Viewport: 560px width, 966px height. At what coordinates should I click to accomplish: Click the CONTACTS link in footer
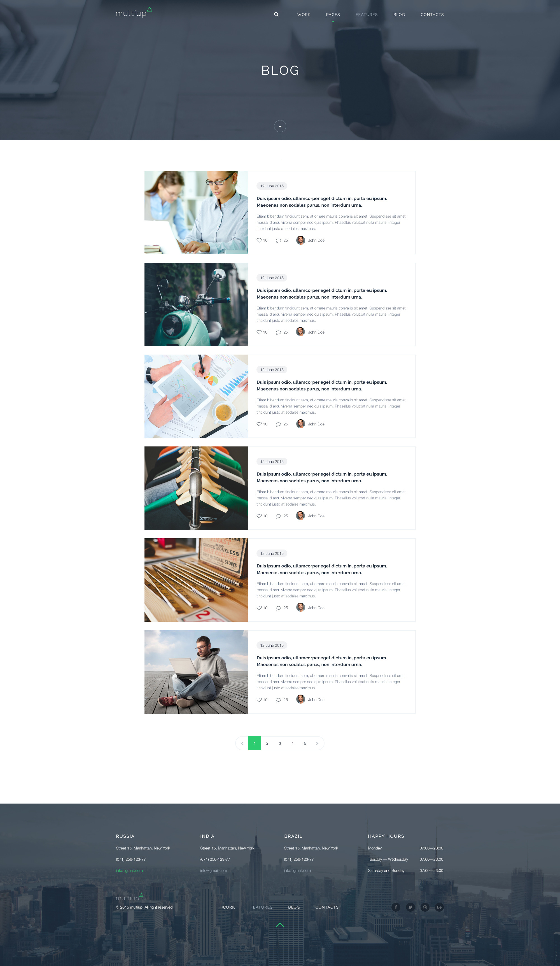(327, 907)
